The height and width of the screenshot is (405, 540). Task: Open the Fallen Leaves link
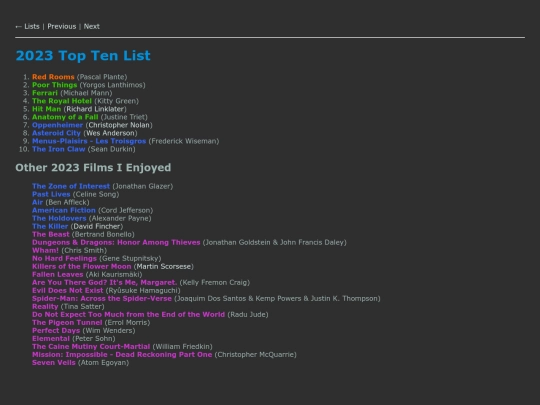click(x=58, y=274)
